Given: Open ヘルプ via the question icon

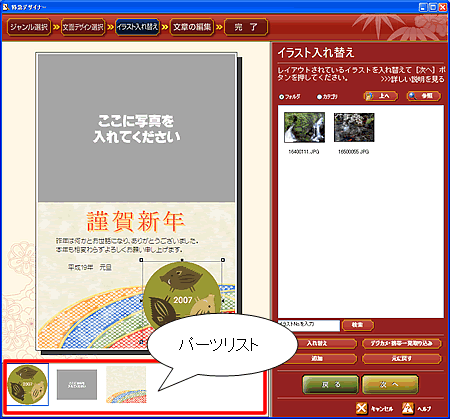Looking at the screenshot, I should (x=408, y=408).
